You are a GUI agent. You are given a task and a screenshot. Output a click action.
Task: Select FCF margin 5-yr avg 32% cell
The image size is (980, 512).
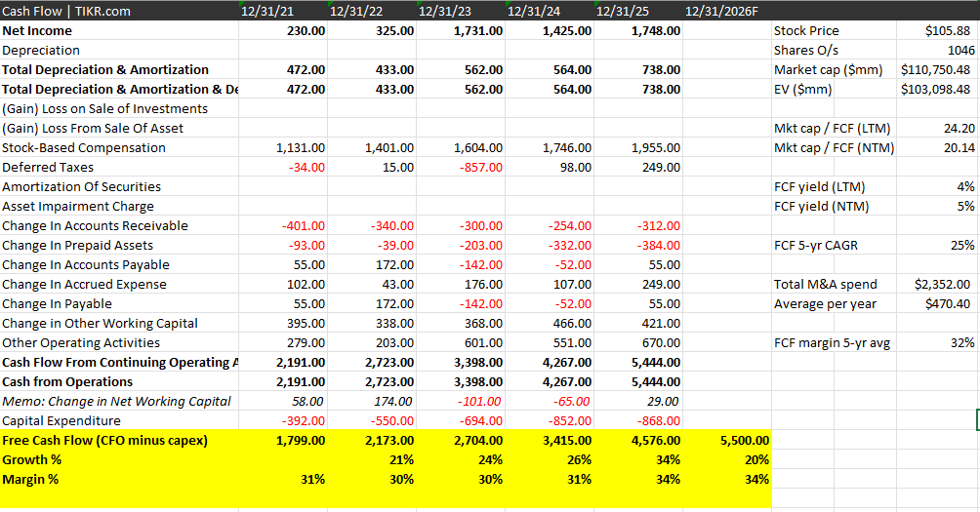[x=962, y=342]
